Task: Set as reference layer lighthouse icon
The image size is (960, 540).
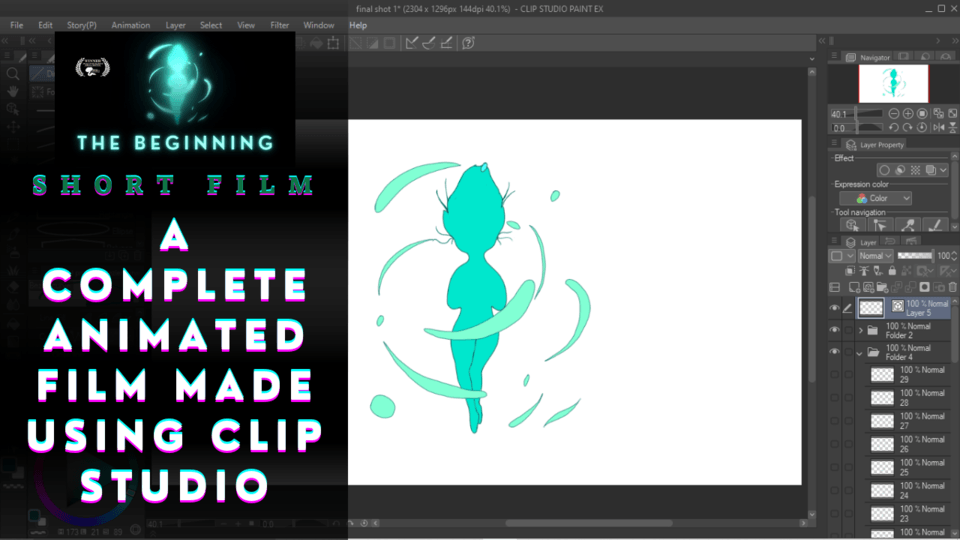Action: [864, 271]
